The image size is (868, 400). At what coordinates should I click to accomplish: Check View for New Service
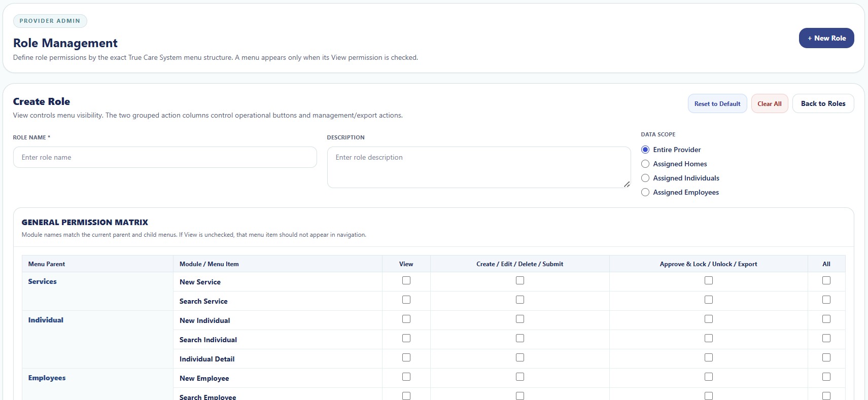click(406, 280)
